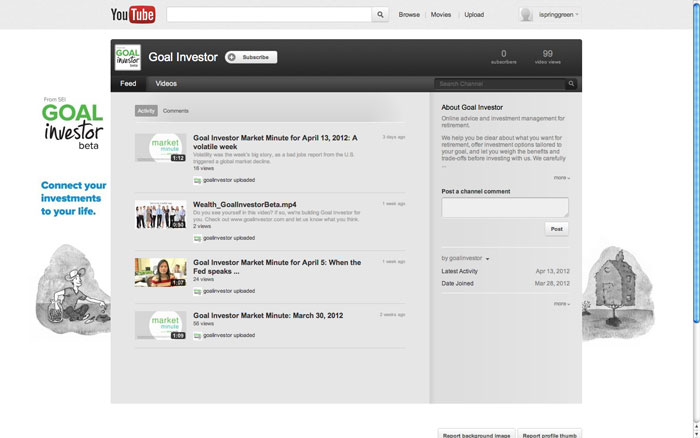Image resolution: width=700 pixels, height=438 pixels.
Task: Select the Comments filter tab
Action: 175,111
